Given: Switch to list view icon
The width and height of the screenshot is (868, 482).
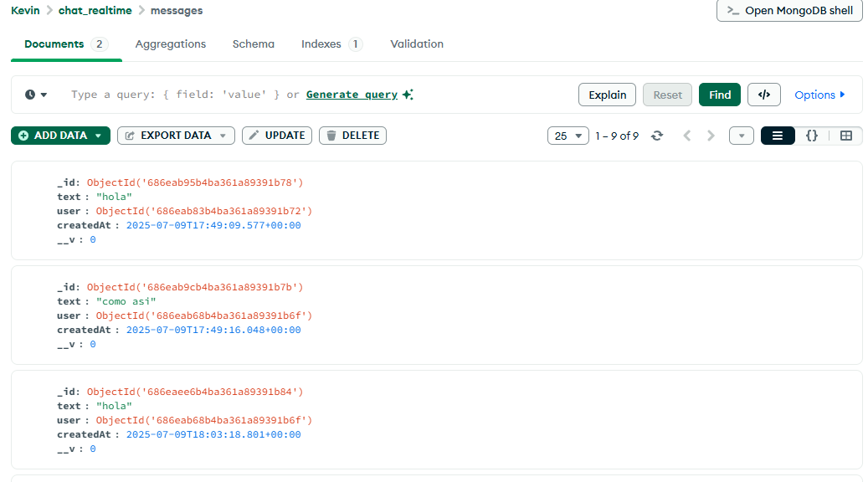Looking at the screenshot, I should point(778,136).
